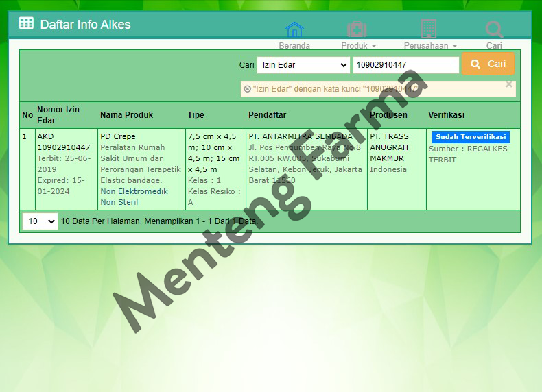This screenshot has width=542, height=392.
Task: Click row number 1 cell
Action: [27, 169]
